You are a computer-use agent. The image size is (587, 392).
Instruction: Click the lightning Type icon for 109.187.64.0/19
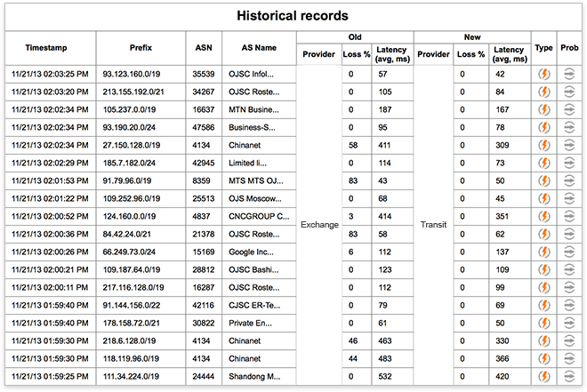[x=543, y=269]
